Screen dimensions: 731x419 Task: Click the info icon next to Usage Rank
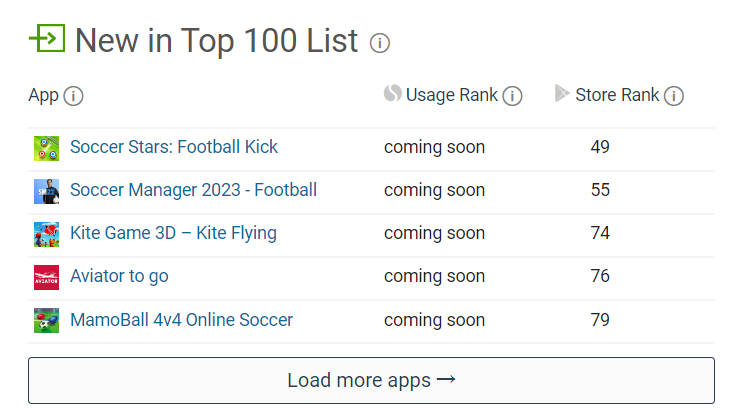[512, 96]
